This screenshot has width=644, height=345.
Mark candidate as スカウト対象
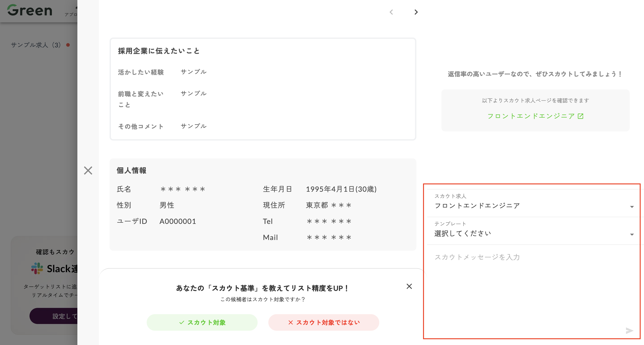click(202, 322)
